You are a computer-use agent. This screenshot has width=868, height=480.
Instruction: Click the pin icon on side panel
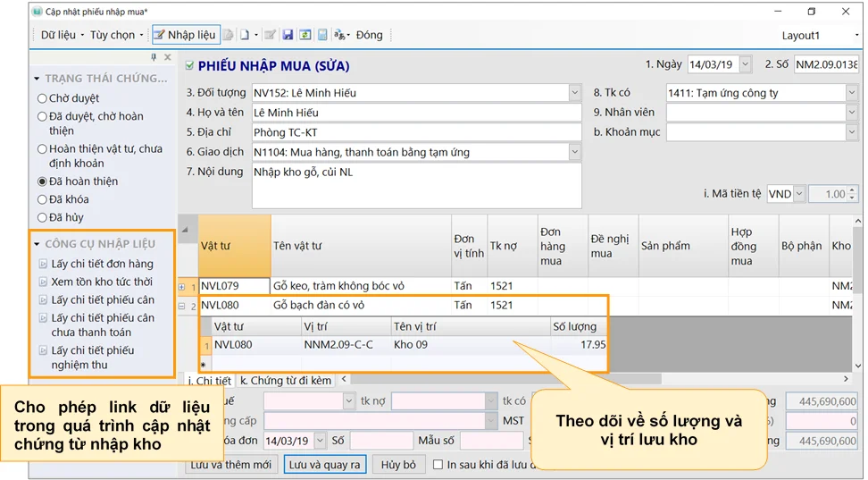(x=154, y=57)
